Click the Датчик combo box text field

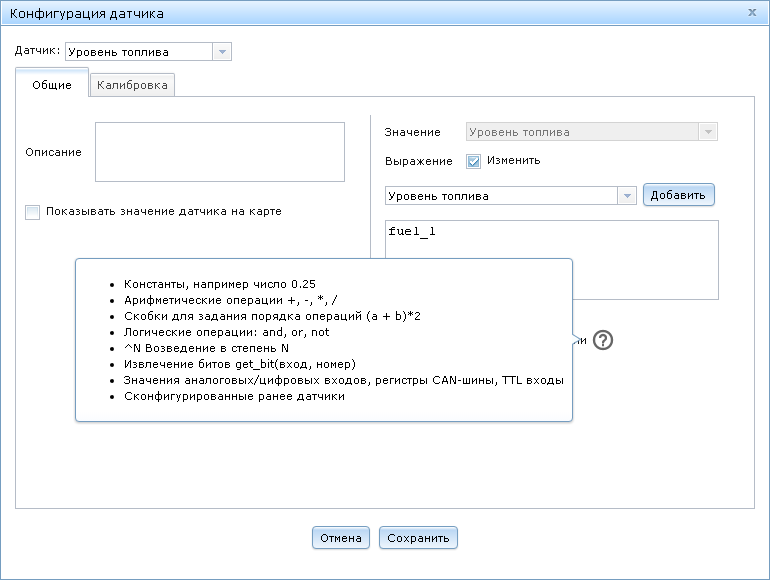138,52
